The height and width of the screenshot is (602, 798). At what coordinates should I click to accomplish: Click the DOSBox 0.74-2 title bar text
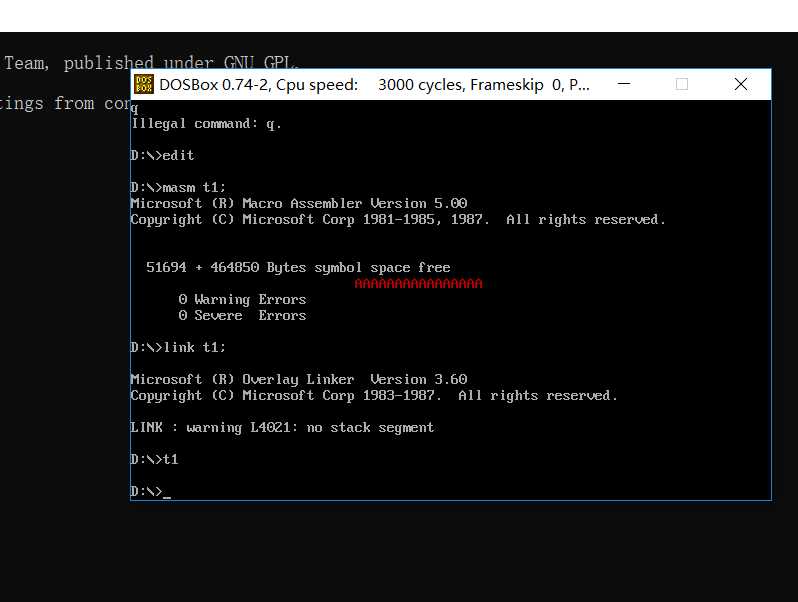[x=375, y=84]
